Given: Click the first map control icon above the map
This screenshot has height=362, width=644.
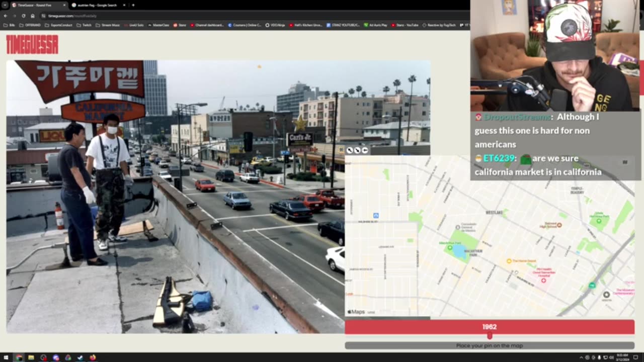Looking at the screenshot, I should coord(350,150).
